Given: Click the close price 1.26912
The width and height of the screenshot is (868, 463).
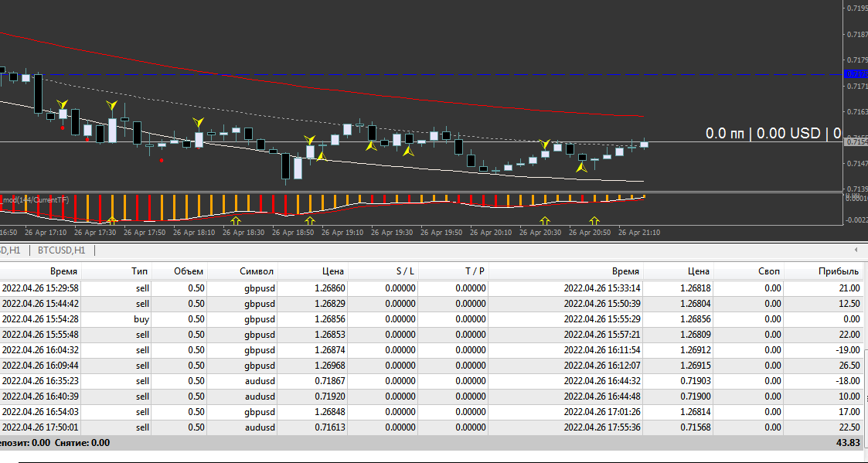Looking at the screenshot, I should click(696, 350).
